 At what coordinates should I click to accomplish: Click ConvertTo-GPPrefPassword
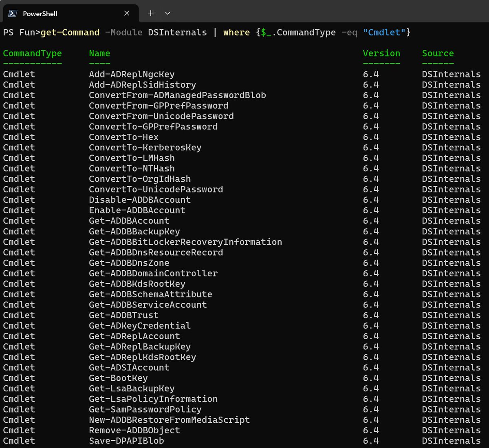pyautogui.click(x=153, y=126)
